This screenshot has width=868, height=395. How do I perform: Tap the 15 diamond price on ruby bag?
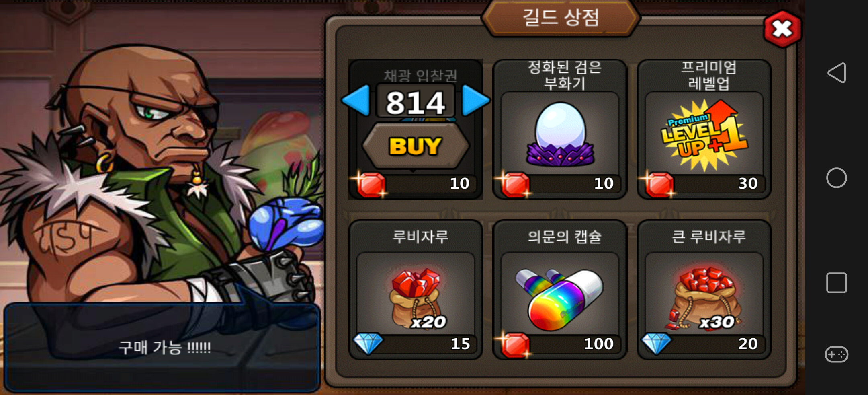(x=460, y=344)
